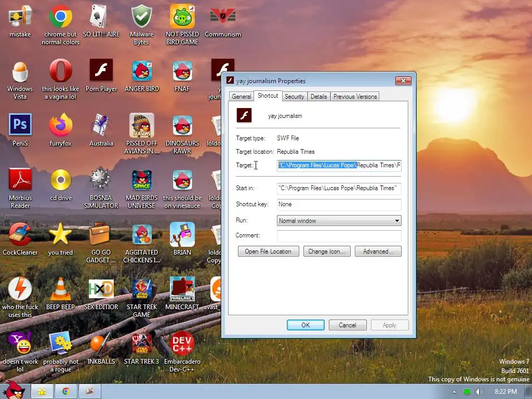Click the Open File Location button
Viewport: 532px width, 399px height.
(x=269, y=251)
